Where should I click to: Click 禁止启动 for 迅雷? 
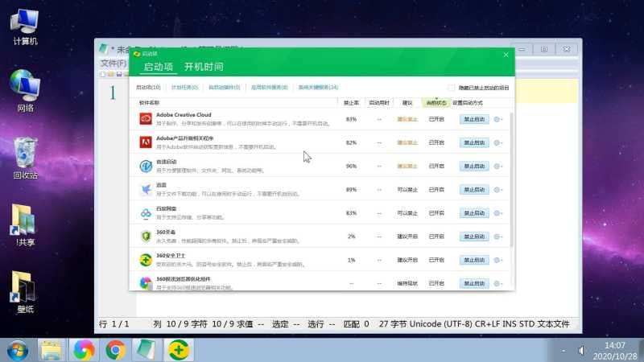pos(474,190)
